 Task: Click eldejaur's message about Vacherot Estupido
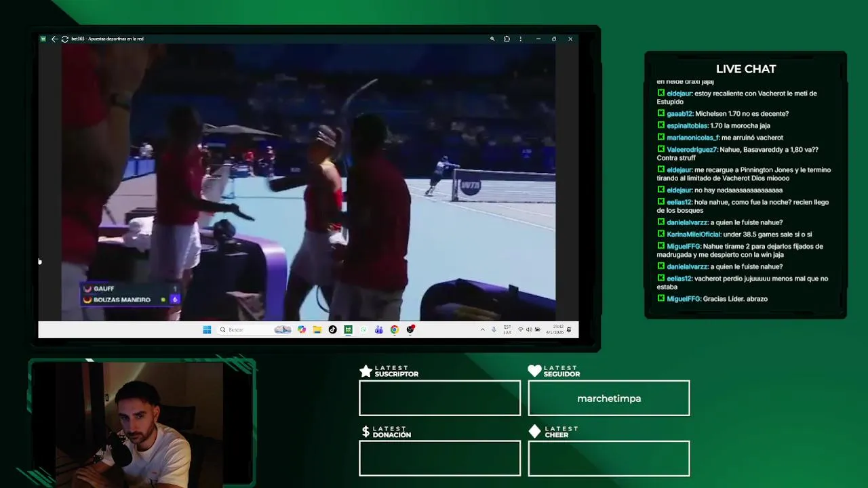pyautogui.click(x=737, y=98)
